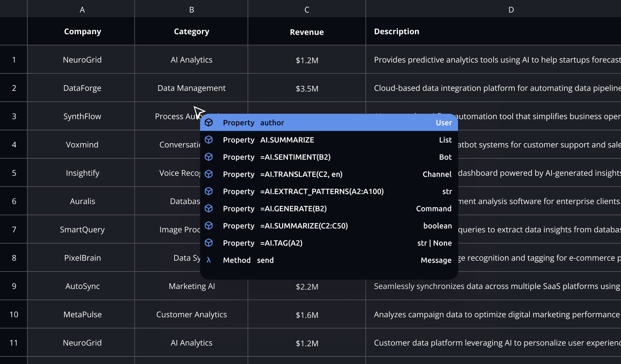Screen dimensions: 621x364
Task: Click the PixelBrain company cell
Action: coord(81,257)
